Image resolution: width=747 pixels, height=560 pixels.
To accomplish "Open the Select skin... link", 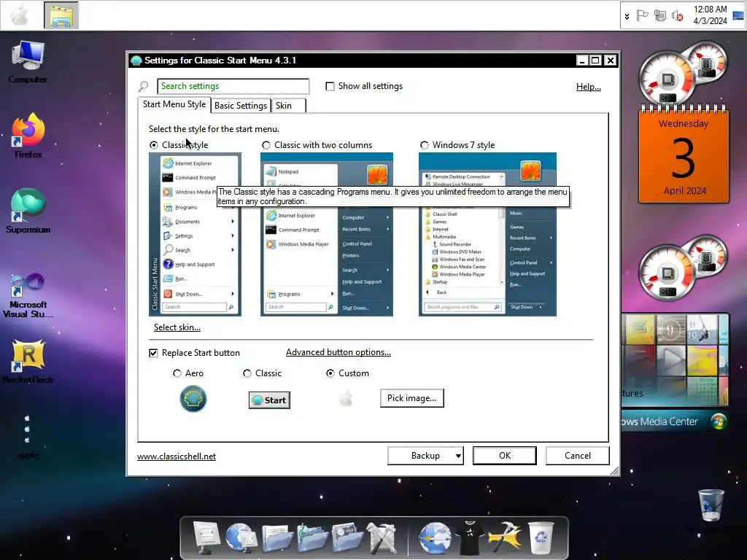I will [177, 327].
